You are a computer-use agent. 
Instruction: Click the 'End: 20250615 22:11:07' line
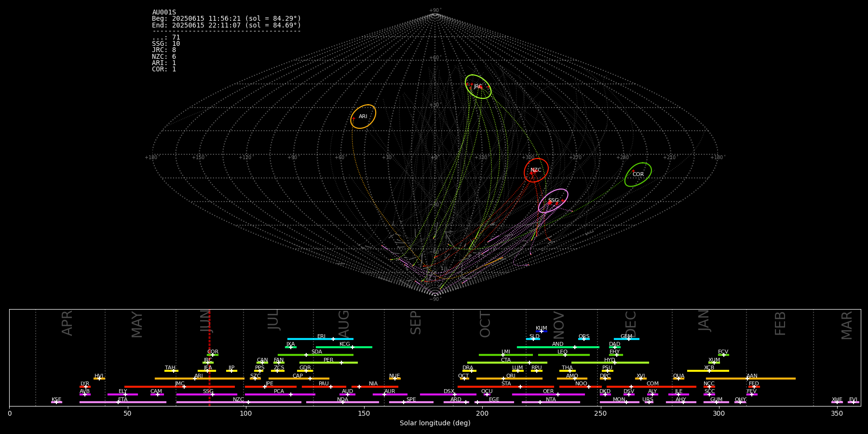226,25
